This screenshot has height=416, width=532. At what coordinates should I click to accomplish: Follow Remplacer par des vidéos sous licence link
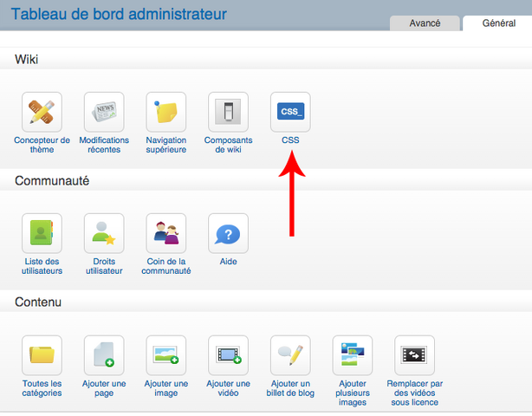(415, 393)
